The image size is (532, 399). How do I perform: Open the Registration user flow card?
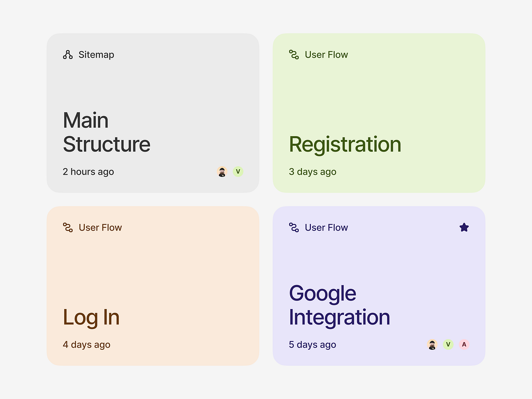[380, 89]
